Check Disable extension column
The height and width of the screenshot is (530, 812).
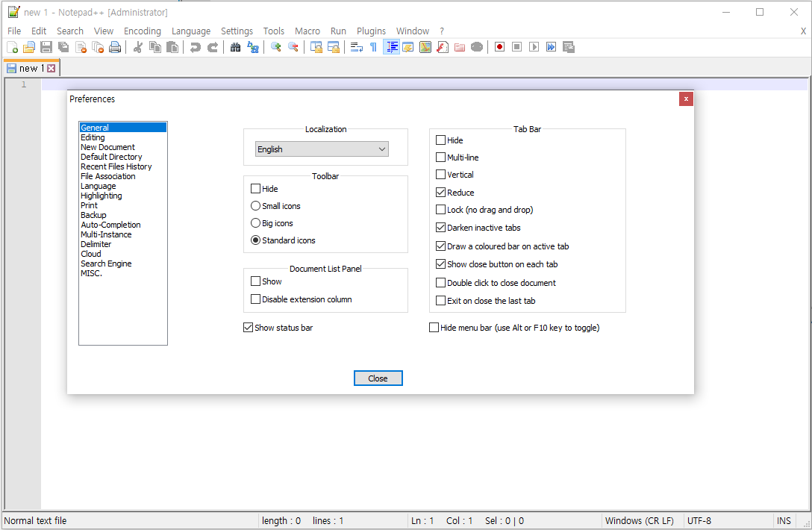[x=255, y=299]
